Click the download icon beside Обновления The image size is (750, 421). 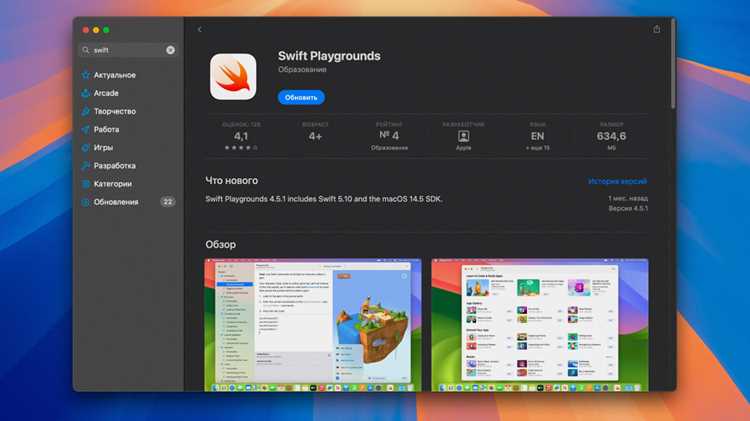pyautogui.click(x=86, y=202)
